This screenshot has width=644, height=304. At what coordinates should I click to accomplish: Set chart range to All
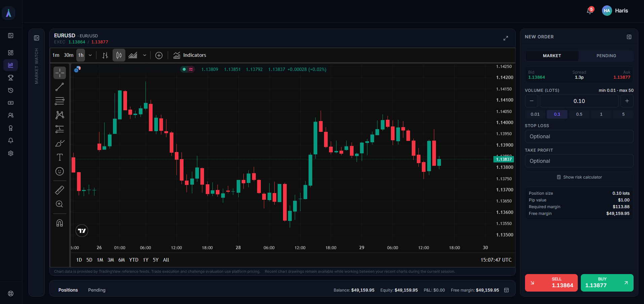[166, 260]
